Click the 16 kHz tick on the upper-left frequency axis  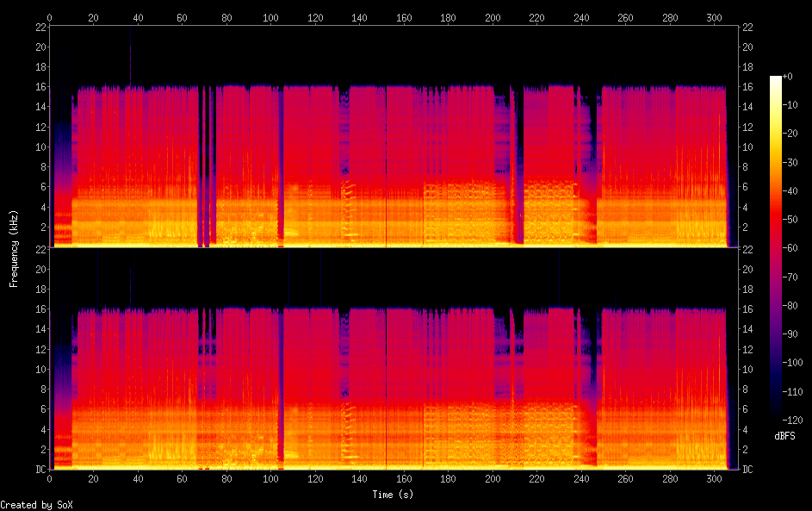[x=40, y=87]
